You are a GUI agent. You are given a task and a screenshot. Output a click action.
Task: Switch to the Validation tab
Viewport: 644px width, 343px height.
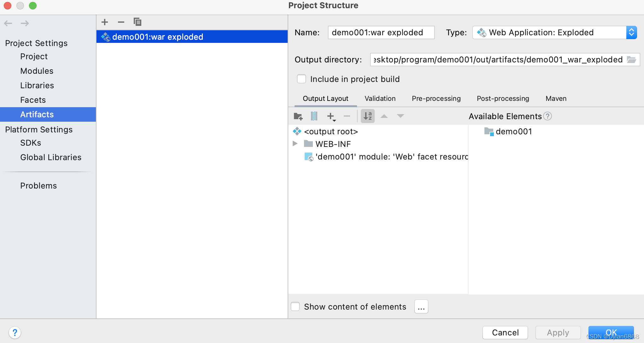[380, 99]
